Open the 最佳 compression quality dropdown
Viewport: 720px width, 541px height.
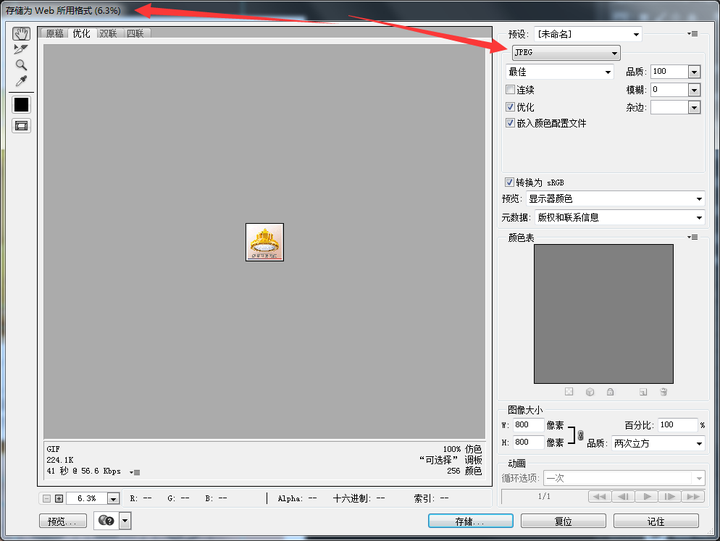pyautogui.click(x=559, y=72)
